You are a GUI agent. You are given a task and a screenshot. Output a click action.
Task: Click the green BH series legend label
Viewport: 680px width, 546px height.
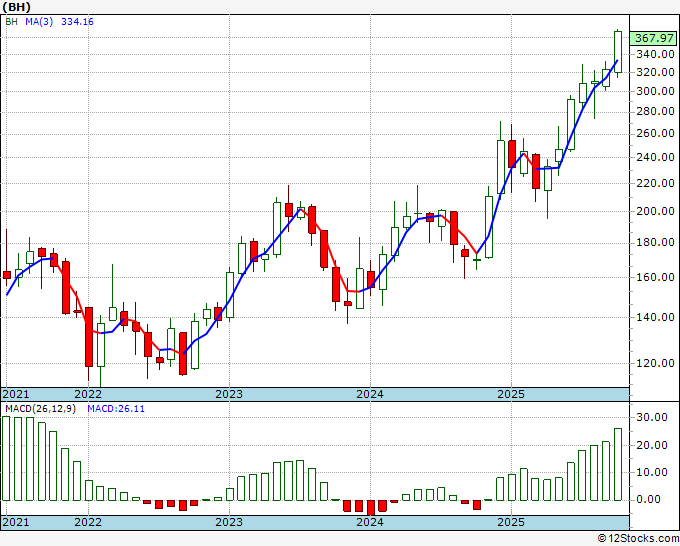coord(12,22)
